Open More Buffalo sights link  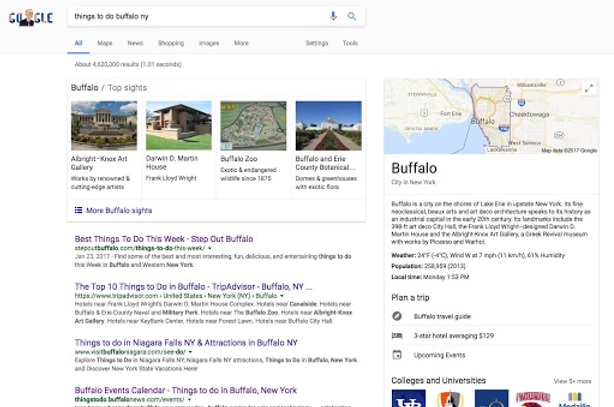point(119,210)
